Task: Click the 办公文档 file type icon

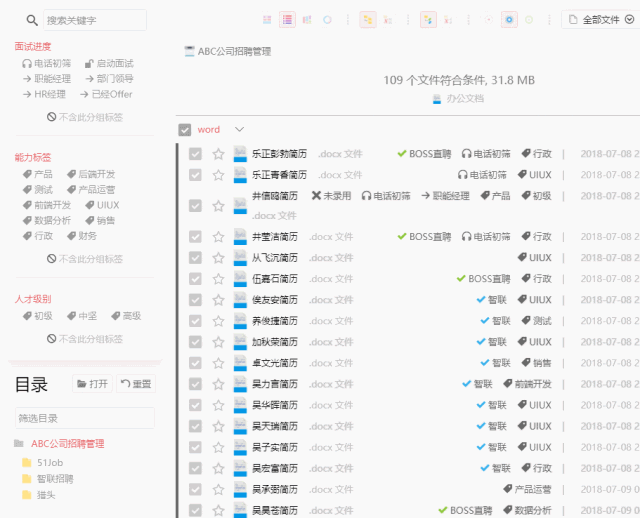Action: point(437,99)
